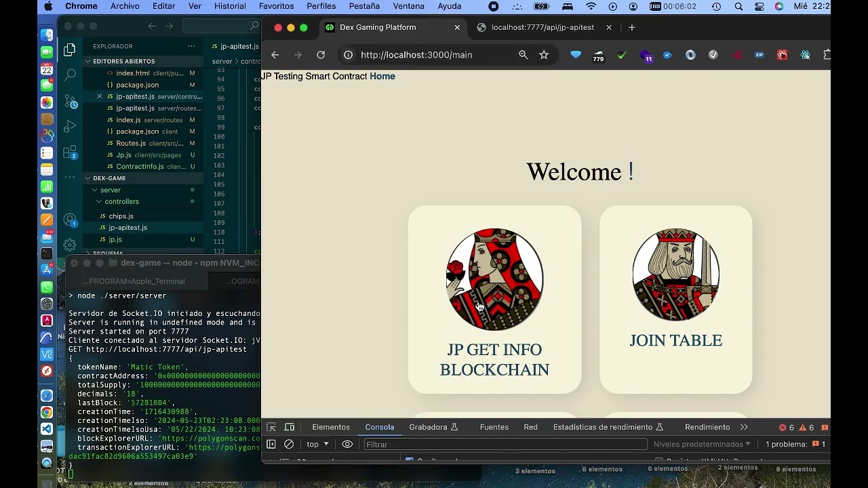868x488 pixels.
Task: Switch to Consola DevTools tab
Action: point(380,427)
